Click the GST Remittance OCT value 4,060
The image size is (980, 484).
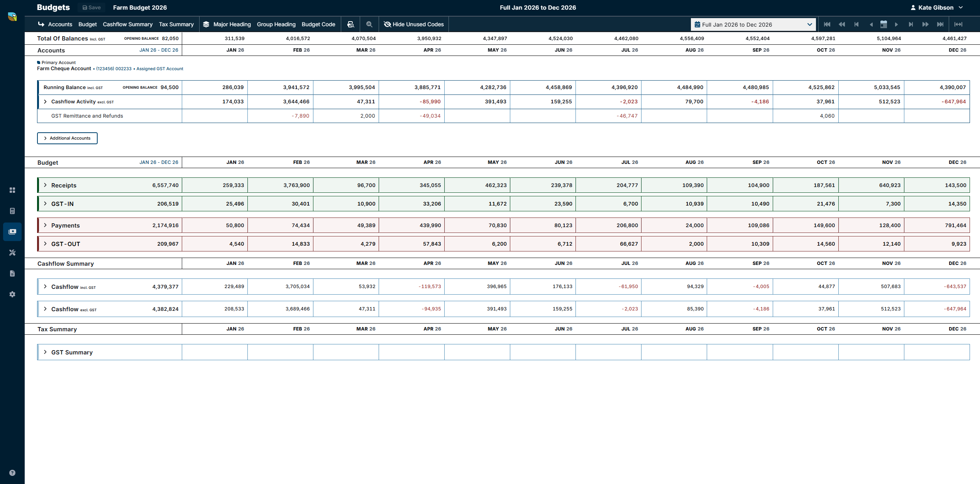click(x=827, y=116)
